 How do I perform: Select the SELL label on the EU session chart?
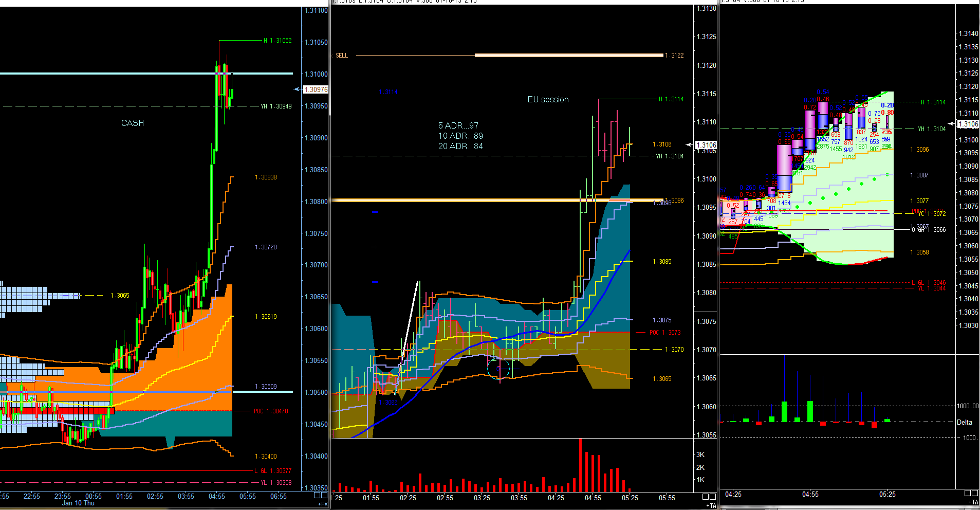[x=342, y=56]
